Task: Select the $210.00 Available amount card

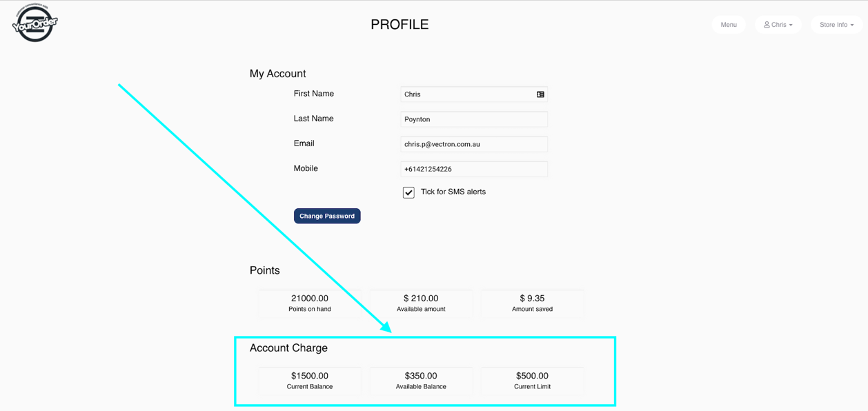Action: point(421,303)
